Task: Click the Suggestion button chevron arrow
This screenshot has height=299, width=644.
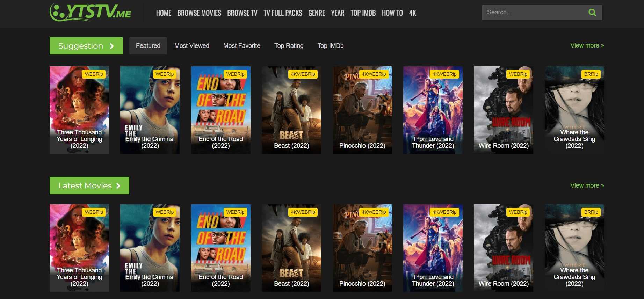Action: (112, 46)
